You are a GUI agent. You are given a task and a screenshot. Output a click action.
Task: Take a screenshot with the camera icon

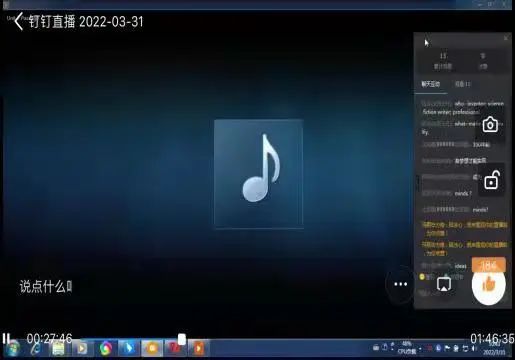tap(490, 125)
